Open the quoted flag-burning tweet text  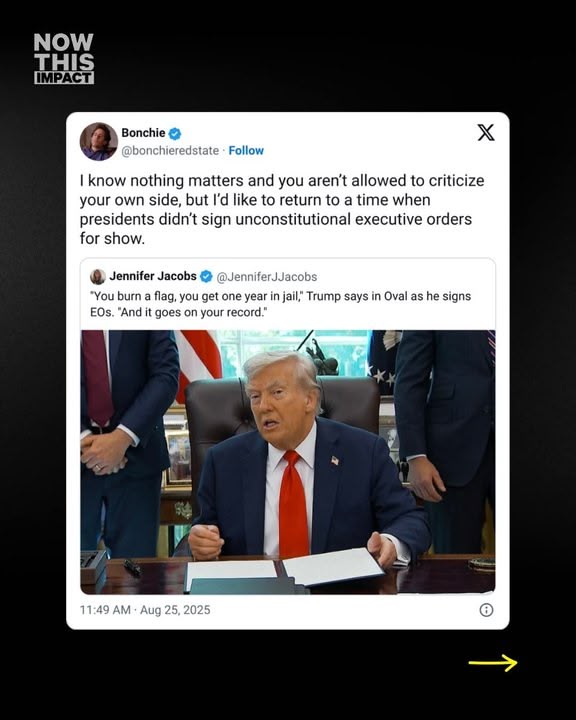pyautogui.click(x=280, y=304)
